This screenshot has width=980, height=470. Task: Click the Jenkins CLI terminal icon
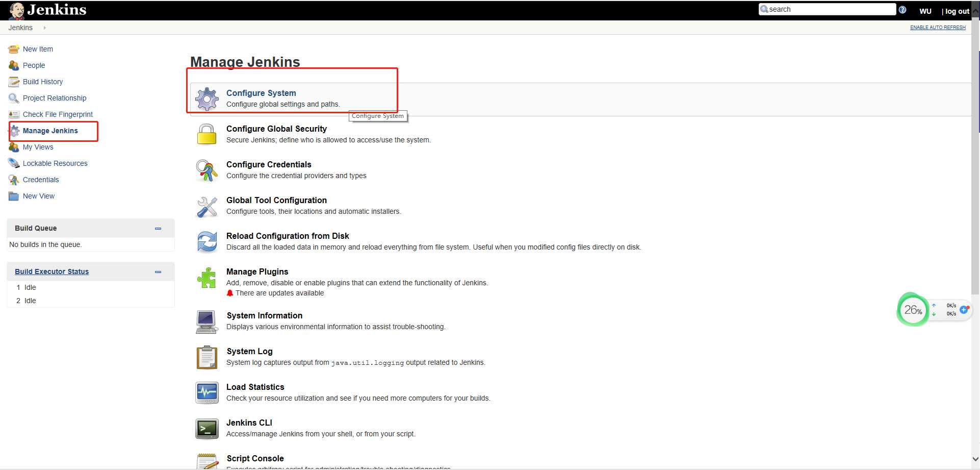(207, 429)
